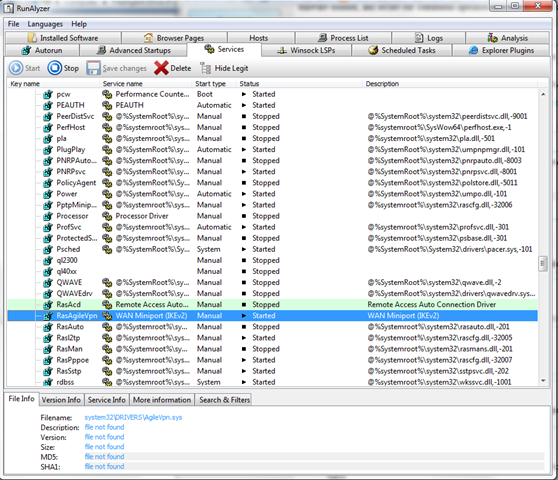Image resolution: width=558 pixels, height=480 pixels.
Task: Open the Autorun tab
Action: coord(42,51)
